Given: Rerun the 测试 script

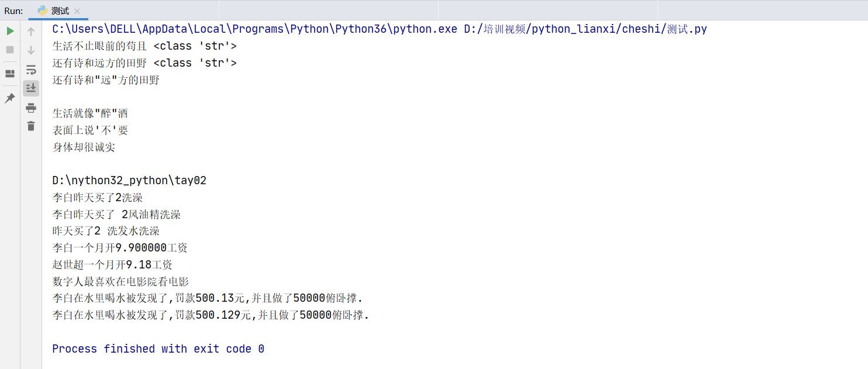Looking at the screenshot, I should tap(11, 30).
